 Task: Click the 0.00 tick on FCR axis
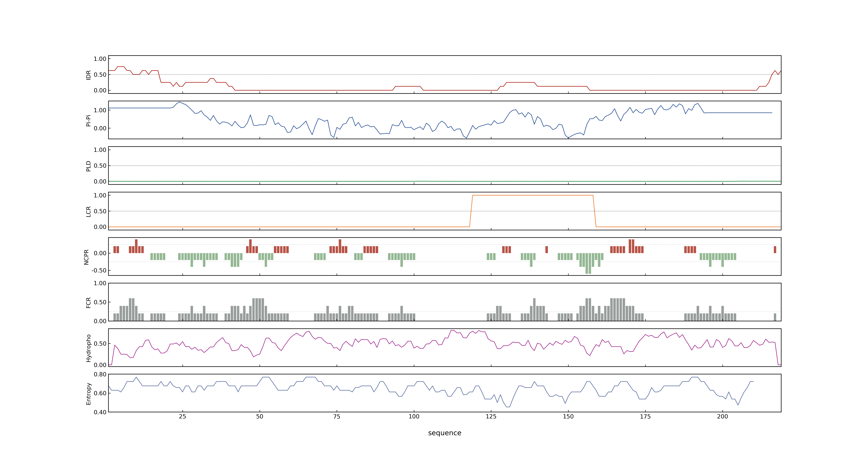(x=100, y=321)
